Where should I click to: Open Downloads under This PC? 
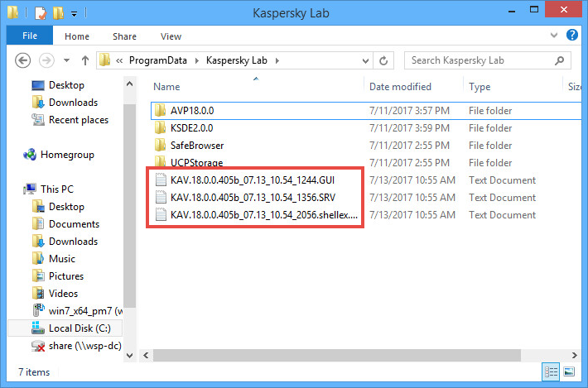(x=73, y=242)
